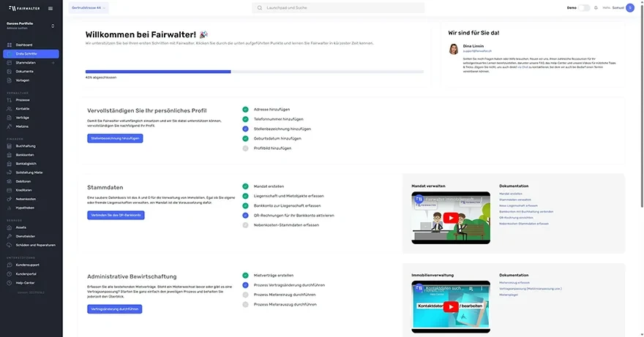Image resolution: width=644 pixels, height=337 pixels.
Task: Open the notifications bell icon
Action: click(x=596, y=8)
